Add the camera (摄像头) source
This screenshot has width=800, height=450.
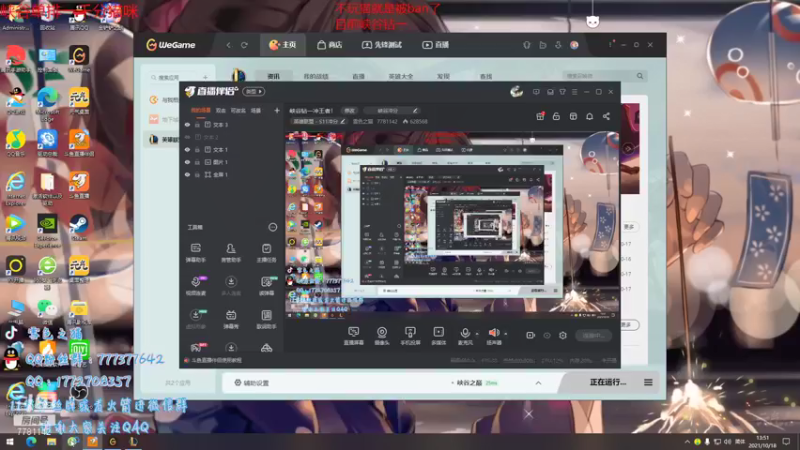coord(382,336)
